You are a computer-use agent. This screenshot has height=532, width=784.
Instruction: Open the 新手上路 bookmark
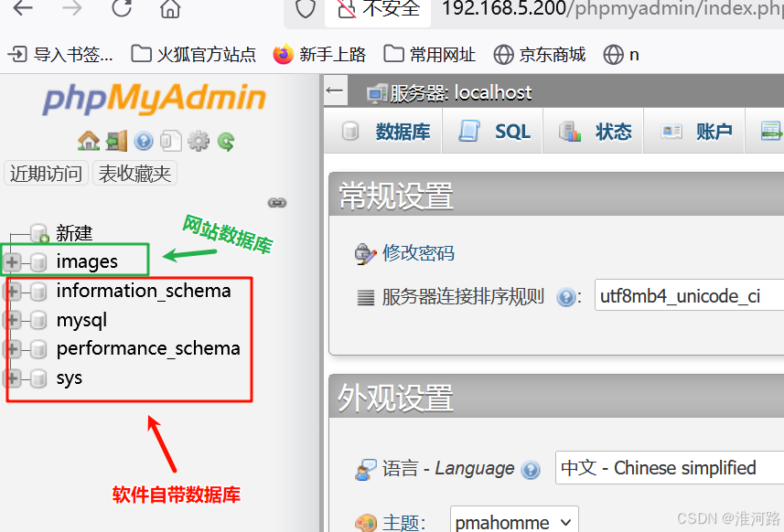(x=319, y=55)
